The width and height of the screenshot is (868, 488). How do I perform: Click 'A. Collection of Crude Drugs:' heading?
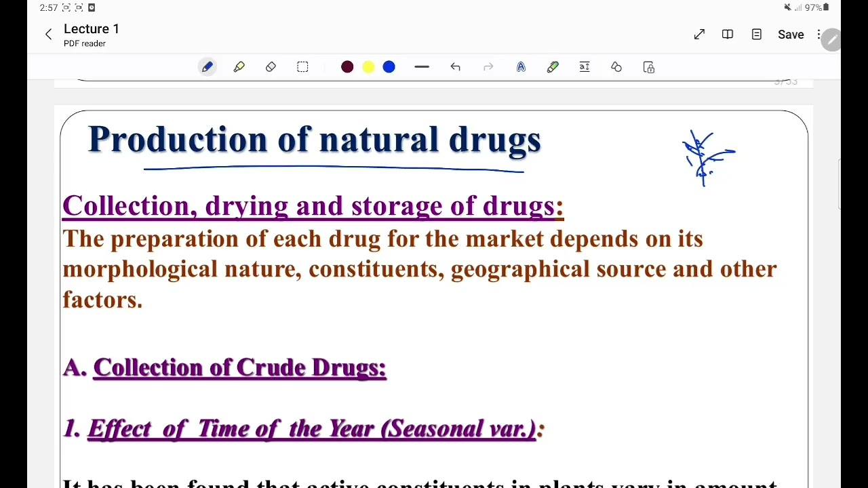pyautogui.click(x=224, y=367)
